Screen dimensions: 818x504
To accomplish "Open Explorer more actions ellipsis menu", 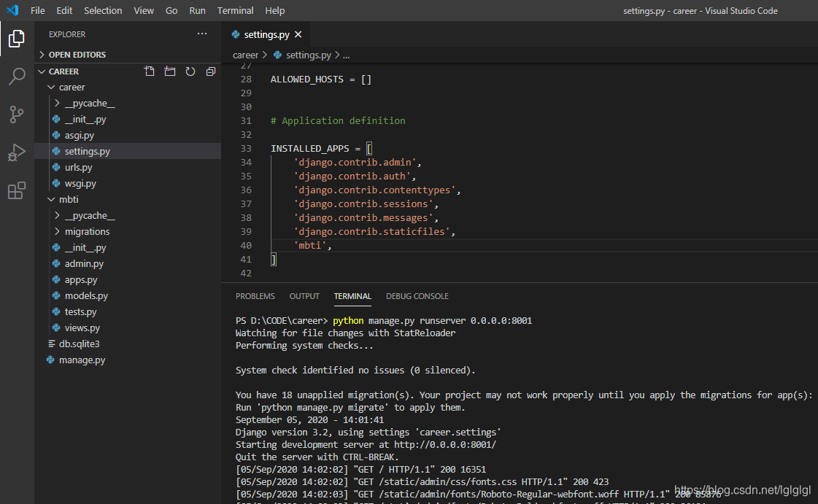I will click(x=202, y=34).
